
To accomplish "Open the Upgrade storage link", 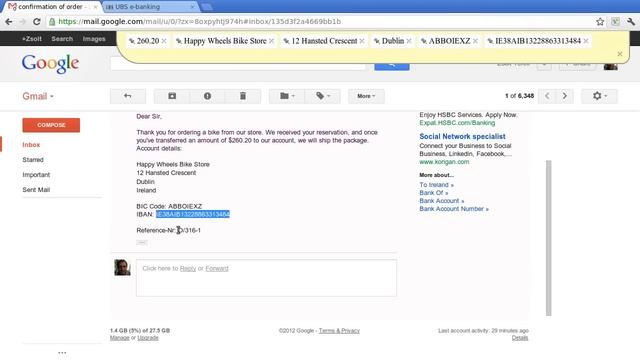I will coord(148,338).
